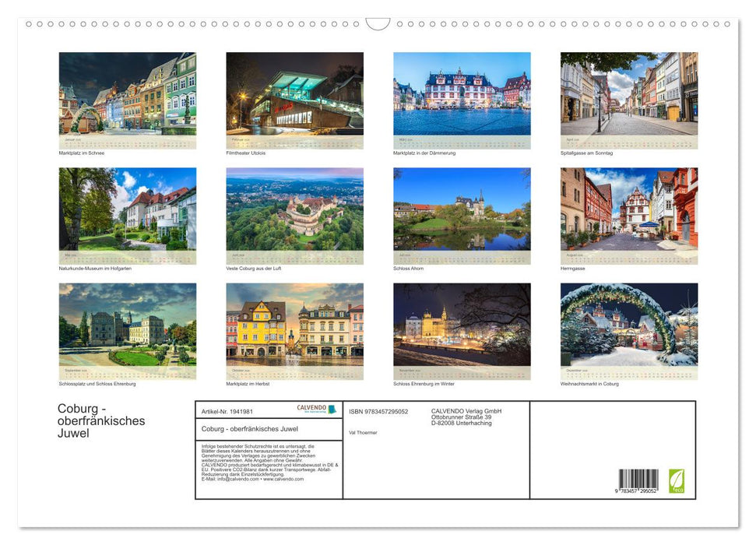Click the 'Schloss Ehrenburg im Winter' caption
Image resolution: width=756 pixels, height=545 pixels.
(423, 384)
